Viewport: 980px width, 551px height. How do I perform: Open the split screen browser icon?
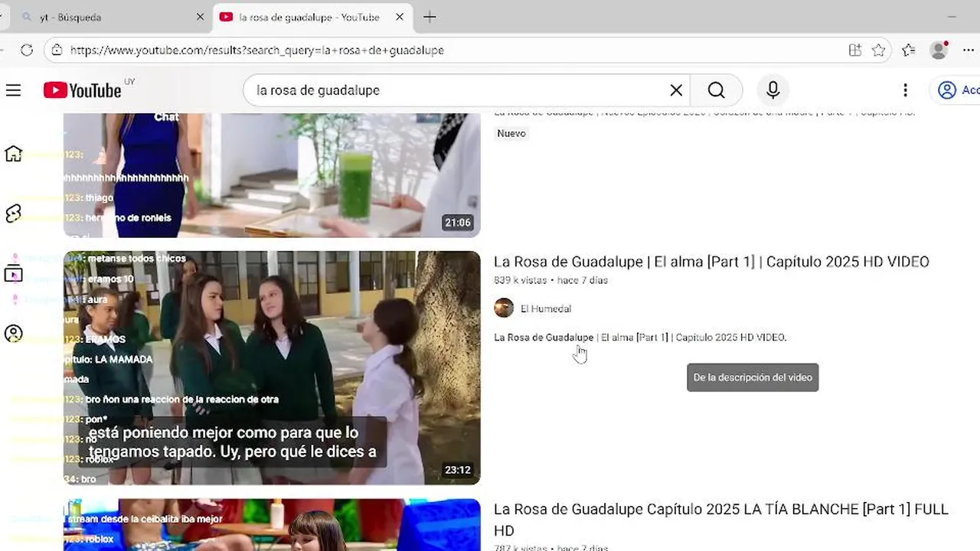855,51
